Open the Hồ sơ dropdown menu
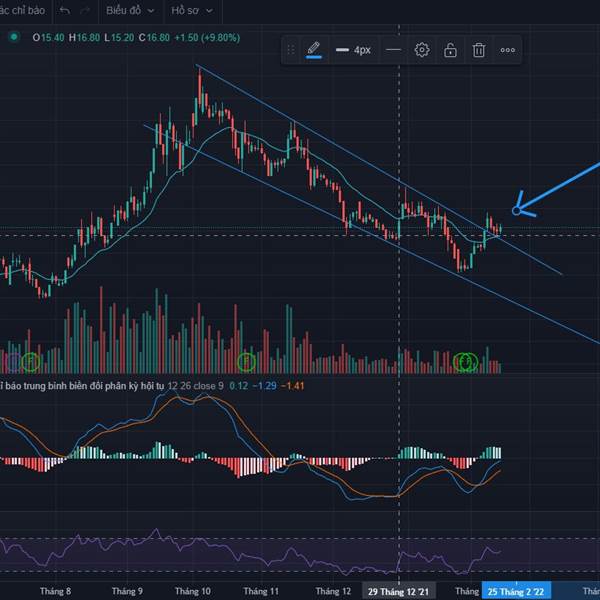 192,10
